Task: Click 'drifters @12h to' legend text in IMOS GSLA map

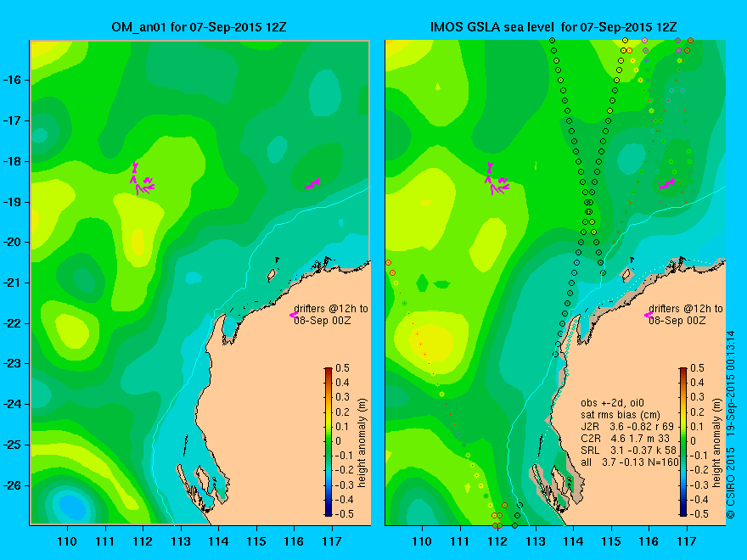Action: (686, 309)
